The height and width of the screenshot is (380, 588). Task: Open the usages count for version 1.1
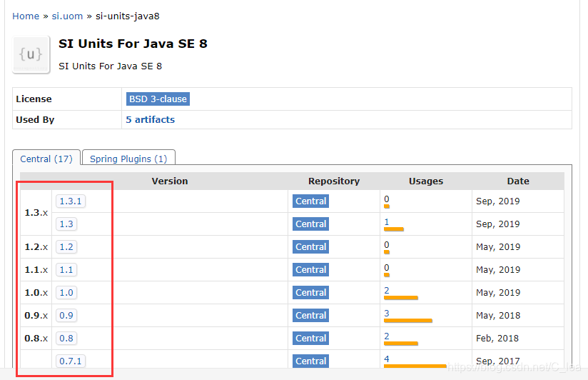pyautogui.click(x=387, y=268)
